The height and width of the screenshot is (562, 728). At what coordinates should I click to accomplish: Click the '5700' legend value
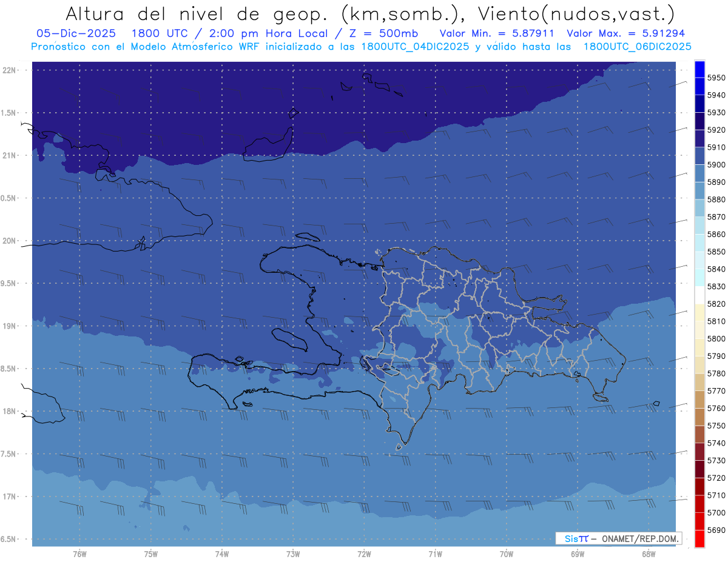point(716,513)
